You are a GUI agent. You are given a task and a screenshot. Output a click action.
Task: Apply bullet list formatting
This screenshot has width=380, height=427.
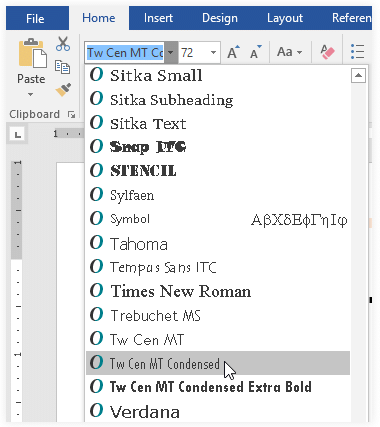click(357, 52)
